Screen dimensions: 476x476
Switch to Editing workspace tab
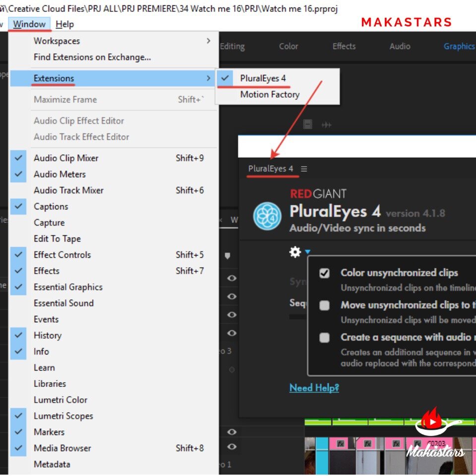click(x=232, y=47)
